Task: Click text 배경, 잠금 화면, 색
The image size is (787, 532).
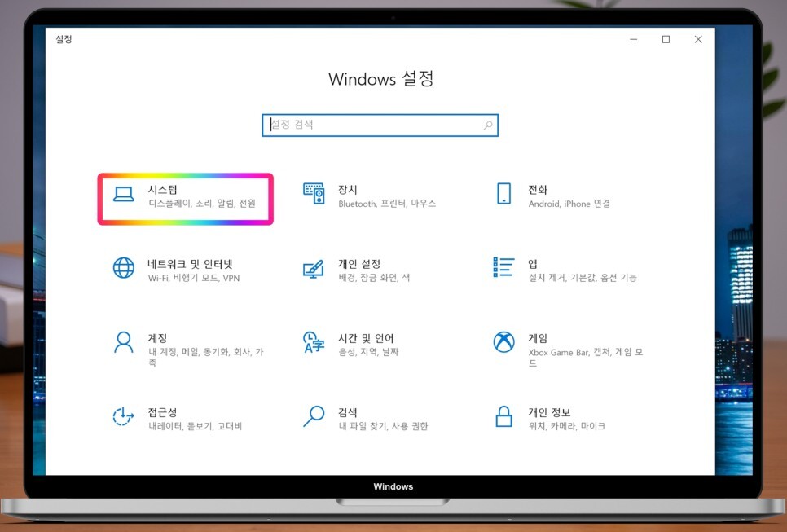Action: click(x=374, y=278)
